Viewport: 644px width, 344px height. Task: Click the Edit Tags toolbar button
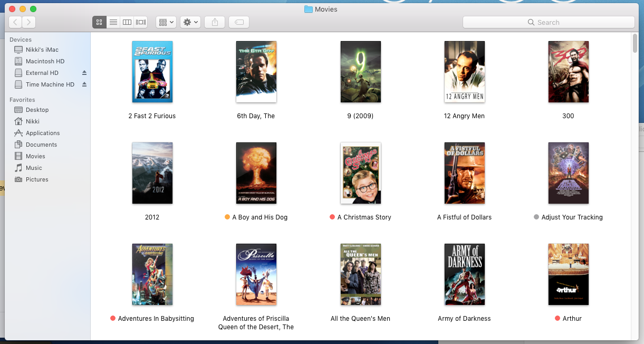click(x=239, y=22)
